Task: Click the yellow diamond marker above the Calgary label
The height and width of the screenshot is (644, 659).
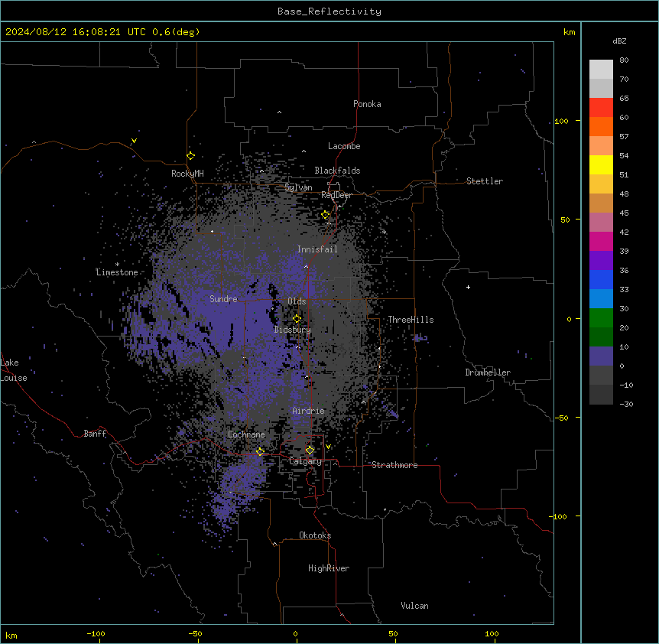Action: (310, 450)
